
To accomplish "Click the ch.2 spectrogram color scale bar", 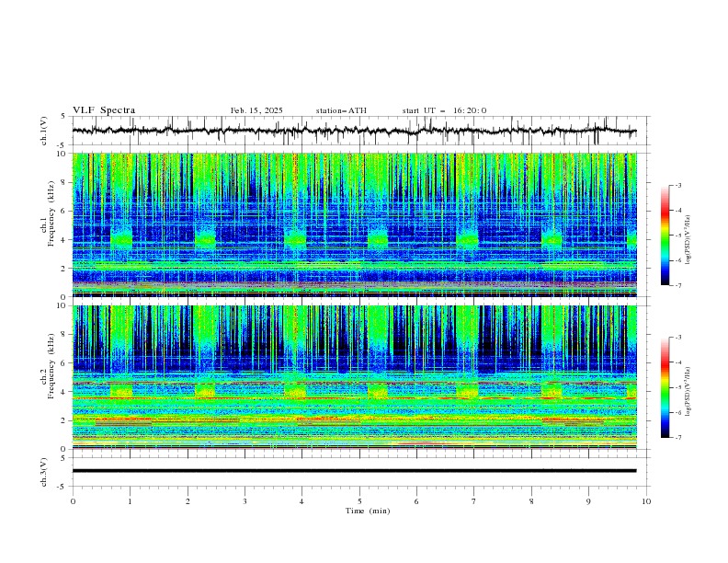I will coord(665,387).
